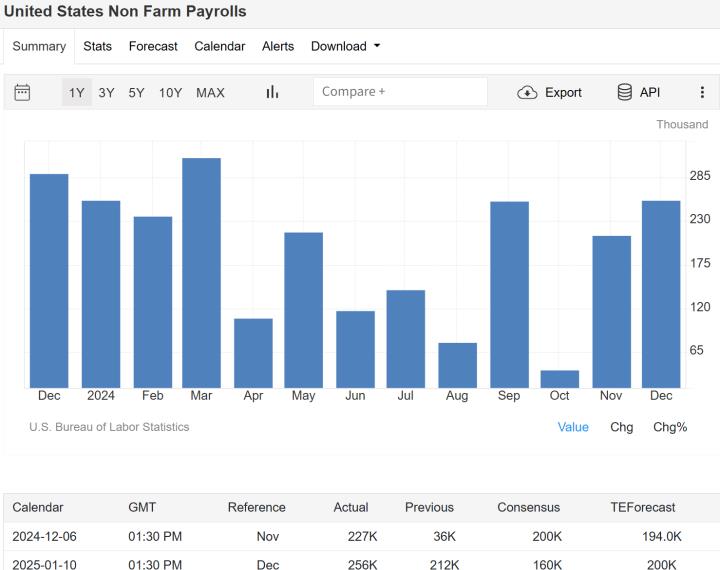720x570 pixels.
Task: Click the United States Non Farm Payrolls title
Action: click(125, 11)
